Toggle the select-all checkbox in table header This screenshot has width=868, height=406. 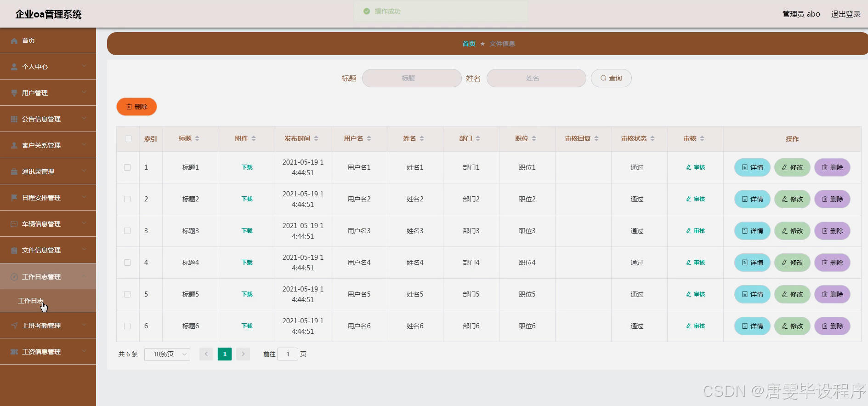128,139
